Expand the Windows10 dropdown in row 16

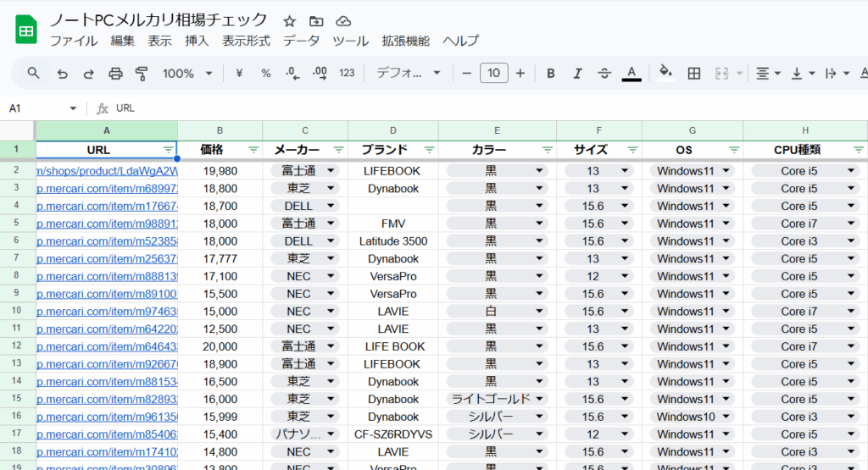coord(726,417)
